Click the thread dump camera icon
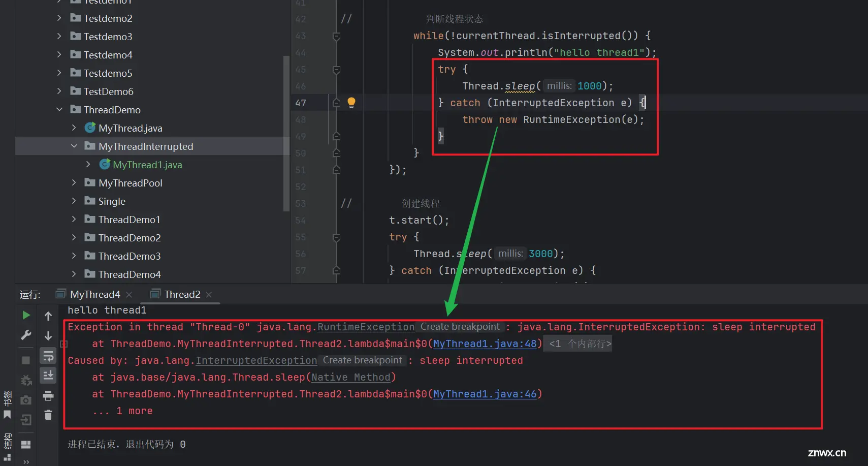 click(26, 400)
